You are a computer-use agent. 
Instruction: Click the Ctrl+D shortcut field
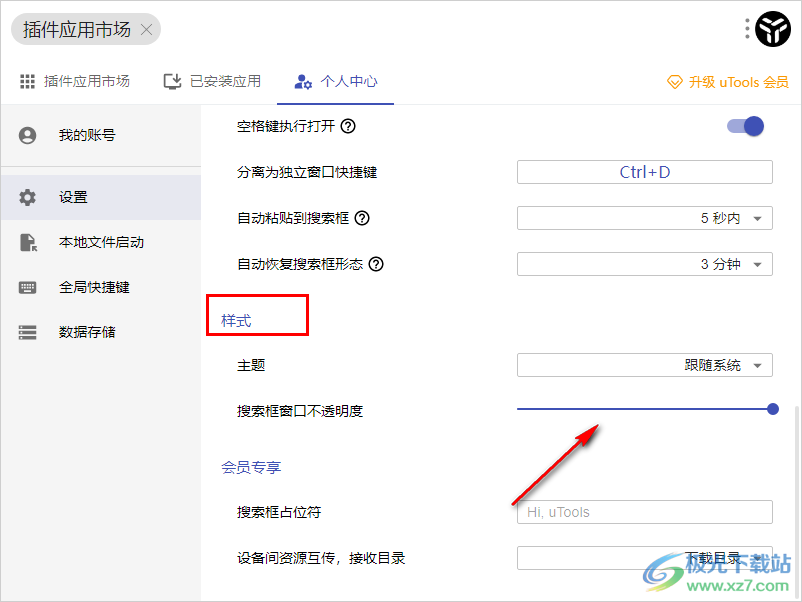(644, 172)
